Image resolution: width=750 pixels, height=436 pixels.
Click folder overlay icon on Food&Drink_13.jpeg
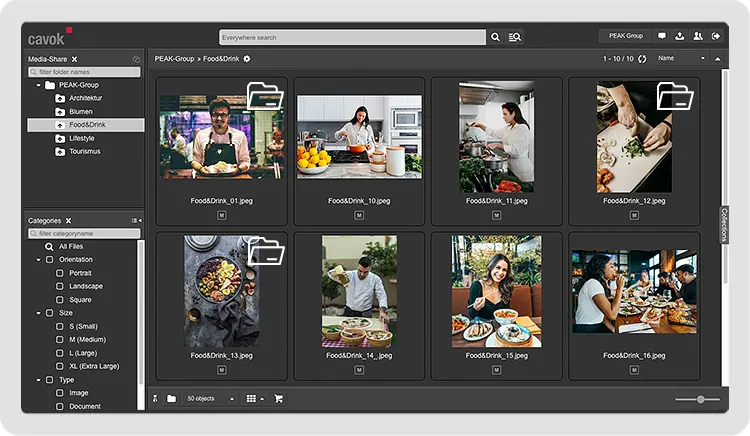(x=266, y=250)
